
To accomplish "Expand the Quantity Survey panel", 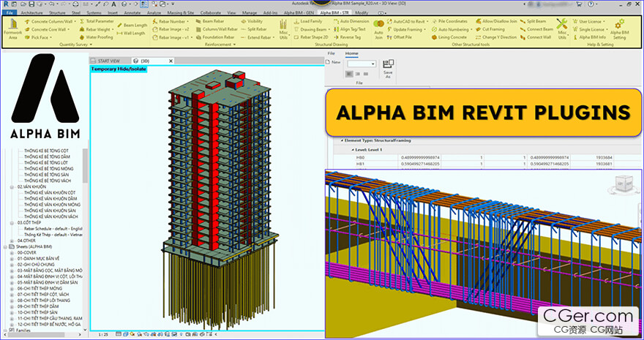I will pos(76,45).
